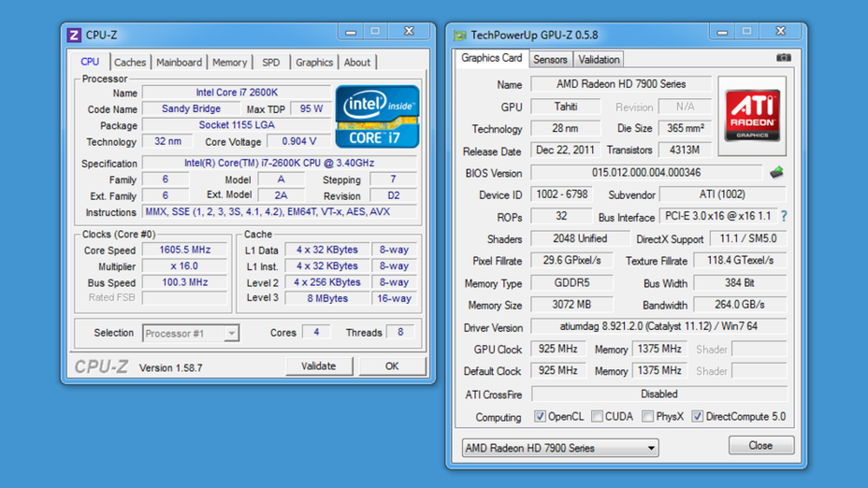
Task: Click the GPU value Tahiti
Action: click(565, 106)
